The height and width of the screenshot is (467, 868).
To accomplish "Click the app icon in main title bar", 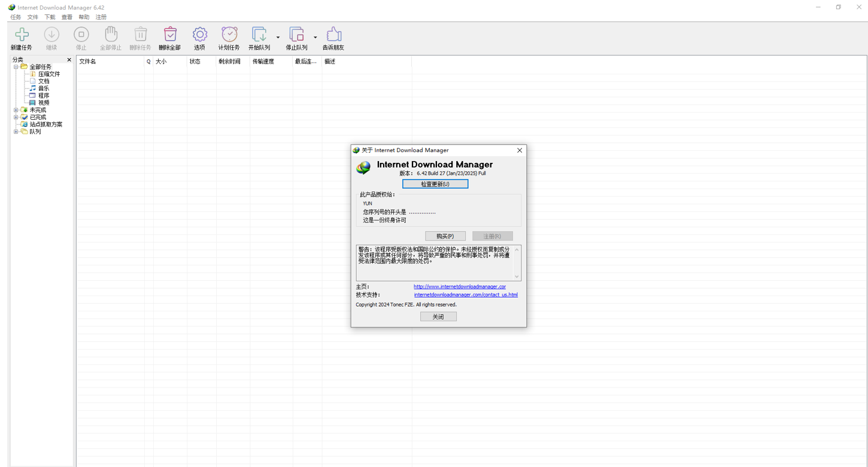I will (x=11, y=7).
